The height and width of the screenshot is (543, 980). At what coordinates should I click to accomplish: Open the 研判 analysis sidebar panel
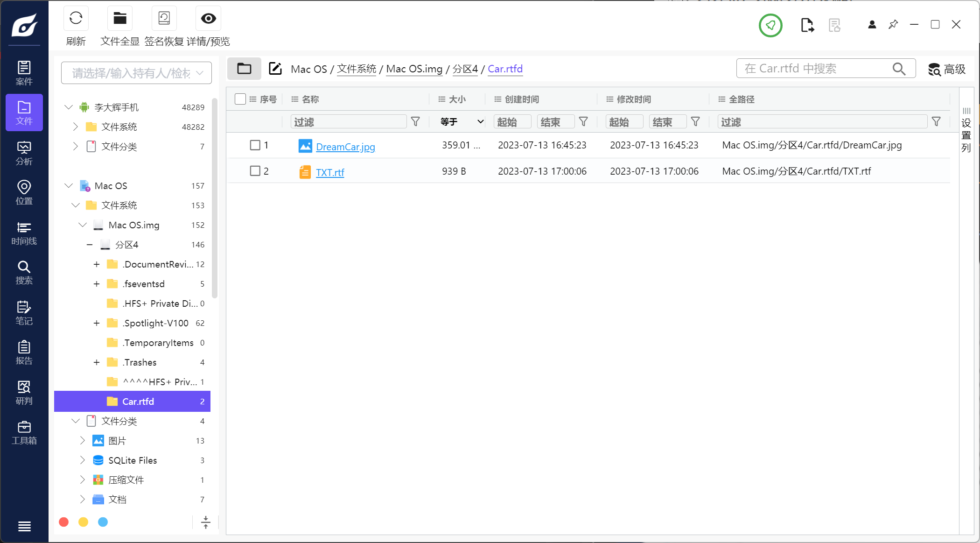pos(24,393)
